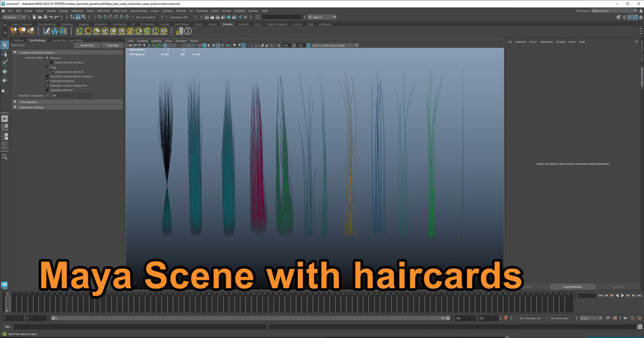Click first Ornatrix add-hair shelf icon
The image size is (644, 338).
[14, 31]
